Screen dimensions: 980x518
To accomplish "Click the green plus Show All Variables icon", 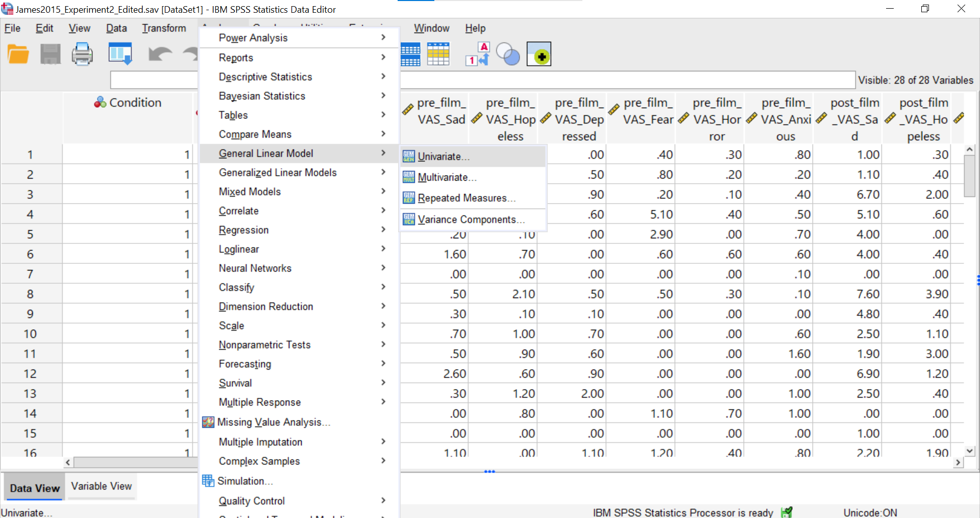I will tap(539, 54).
